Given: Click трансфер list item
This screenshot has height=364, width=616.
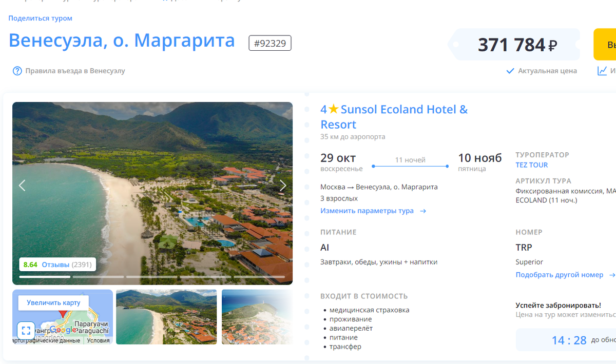Looking at the screenshot, I should 345,347.
